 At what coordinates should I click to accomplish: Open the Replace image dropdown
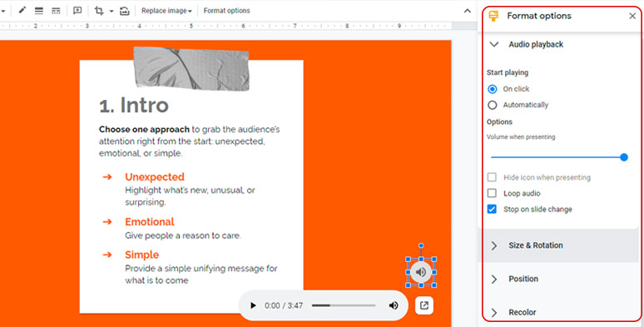pyautogui.click(x=166, y=11)
